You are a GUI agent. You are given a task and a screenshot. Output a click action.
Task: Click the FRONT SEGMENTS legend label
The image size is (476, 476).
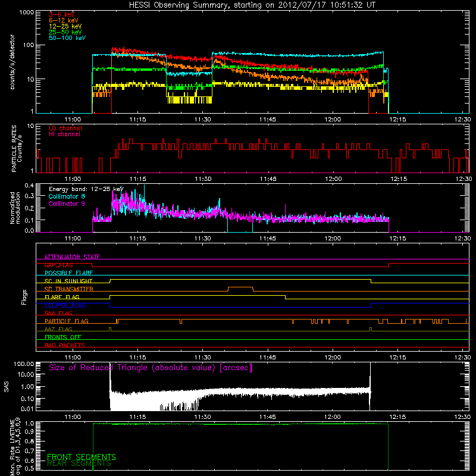82,457
